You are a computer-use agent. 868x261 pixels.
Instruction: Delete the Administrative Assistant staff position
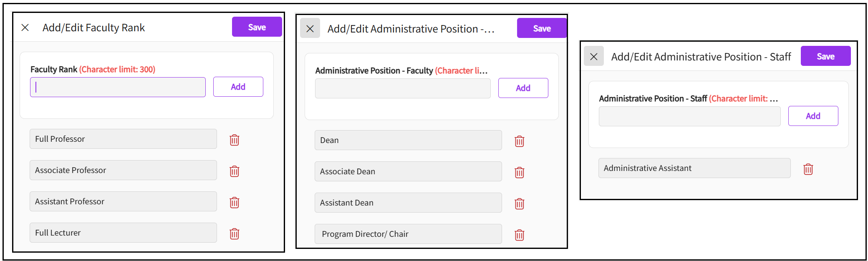[808, 169]
